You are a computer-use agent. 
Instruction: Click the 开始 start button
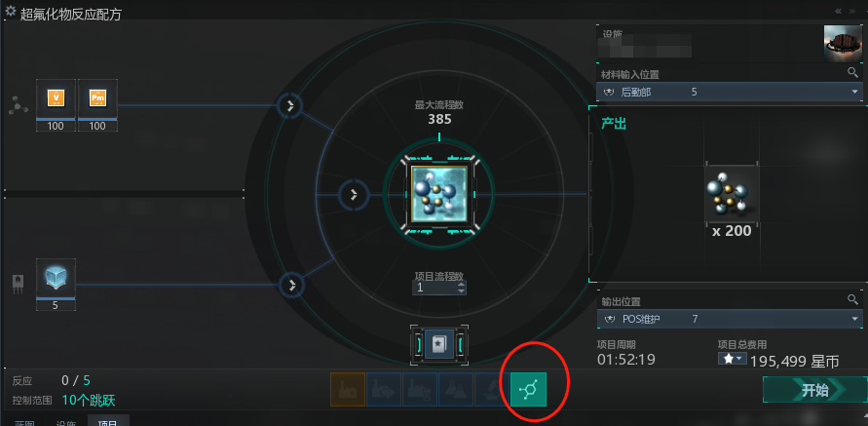tap(815, 390)
